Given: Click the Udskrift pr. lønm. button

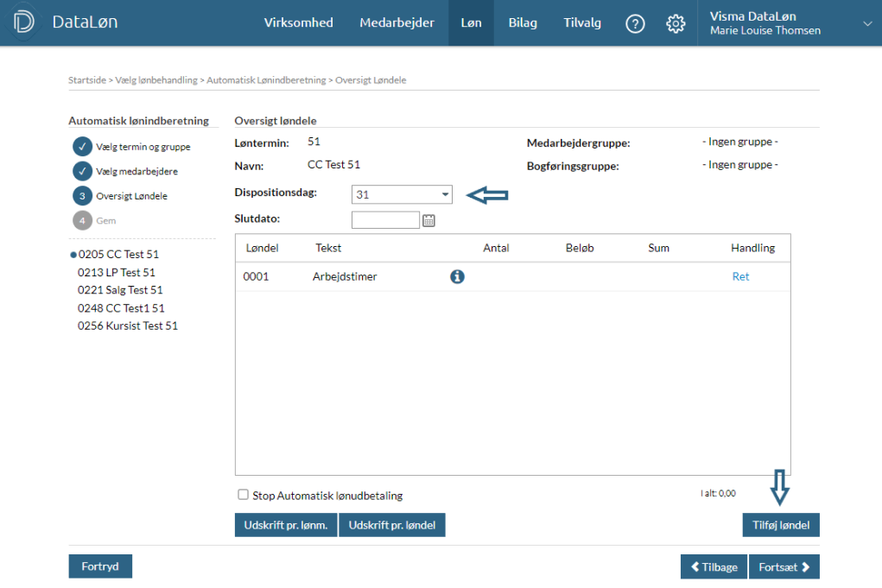Looking at the screenshot, I should click(286, 525).
